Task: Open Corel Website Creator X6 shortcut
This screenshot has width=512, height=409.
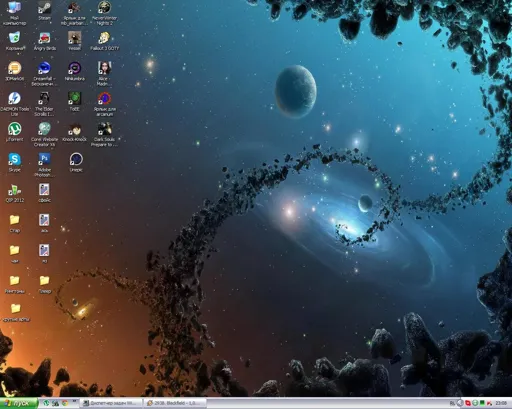Action: [44, 134]
